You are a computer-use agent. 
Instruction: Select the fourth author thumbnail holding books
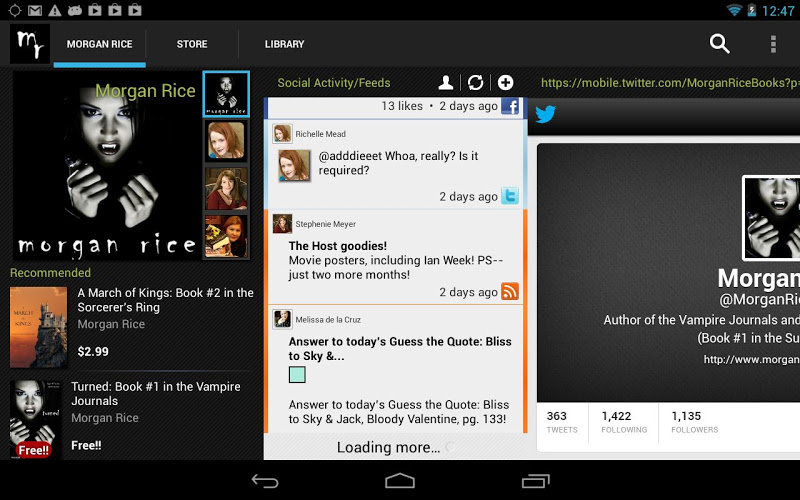(x=226, y=236)
